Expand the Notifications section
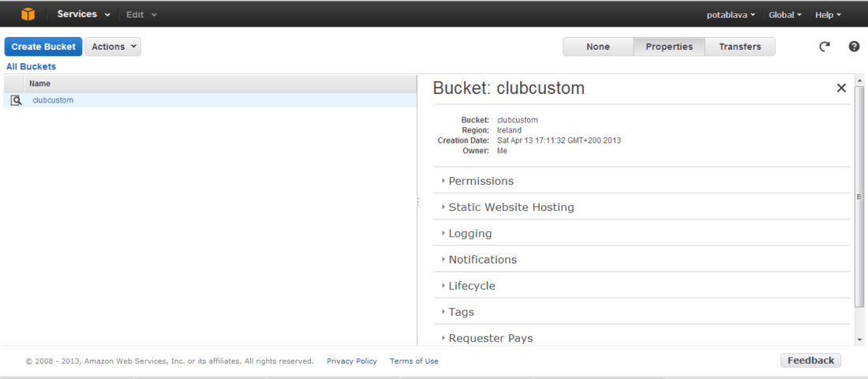The width and height of the screenshot is (868, 379). pos(642,260)
